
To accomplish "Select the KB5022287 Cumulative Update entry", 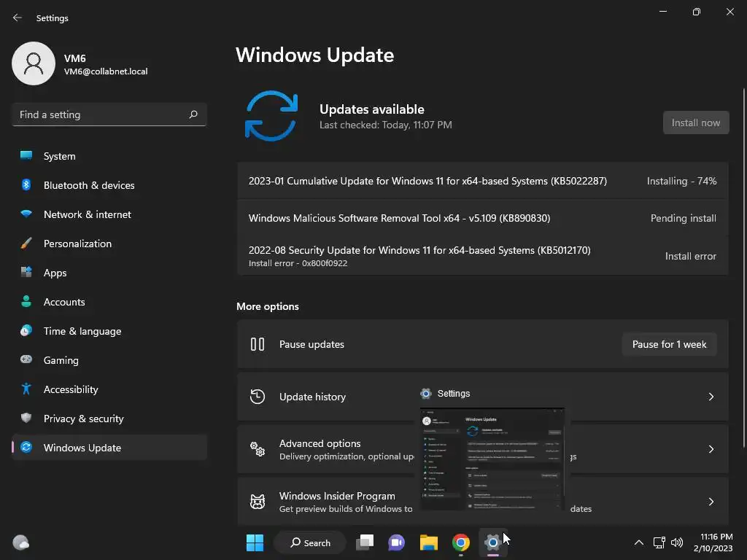I will point(483,181).
